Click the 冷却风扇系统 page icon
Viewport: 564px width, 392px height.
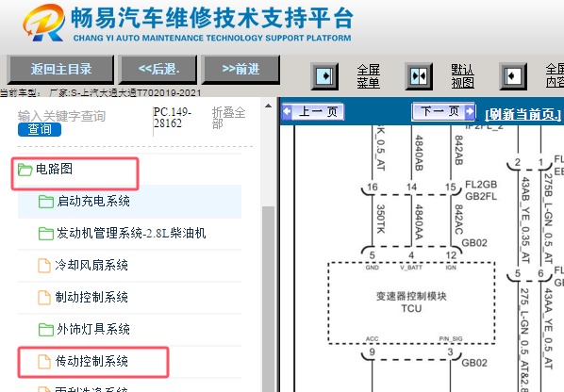44,266
